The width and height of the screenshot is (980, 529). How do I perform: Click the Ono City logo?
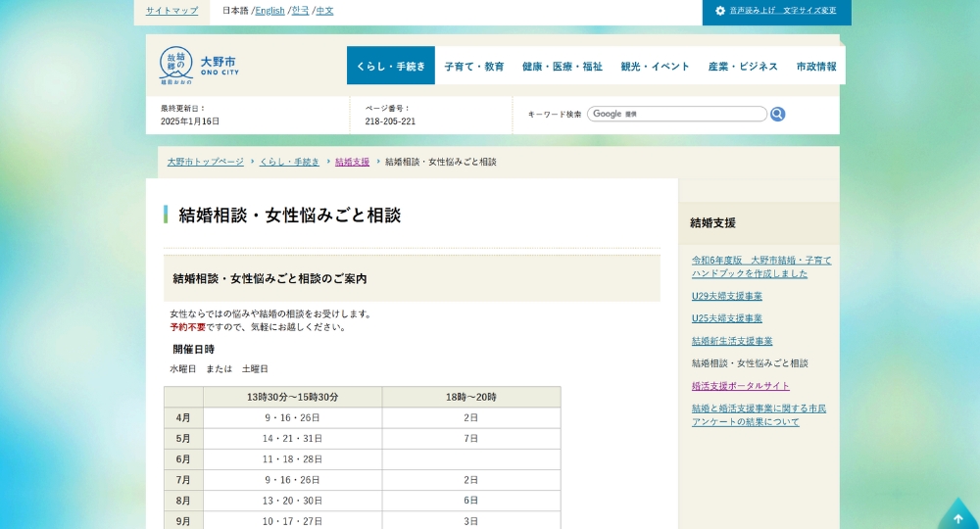coord(199,66)
